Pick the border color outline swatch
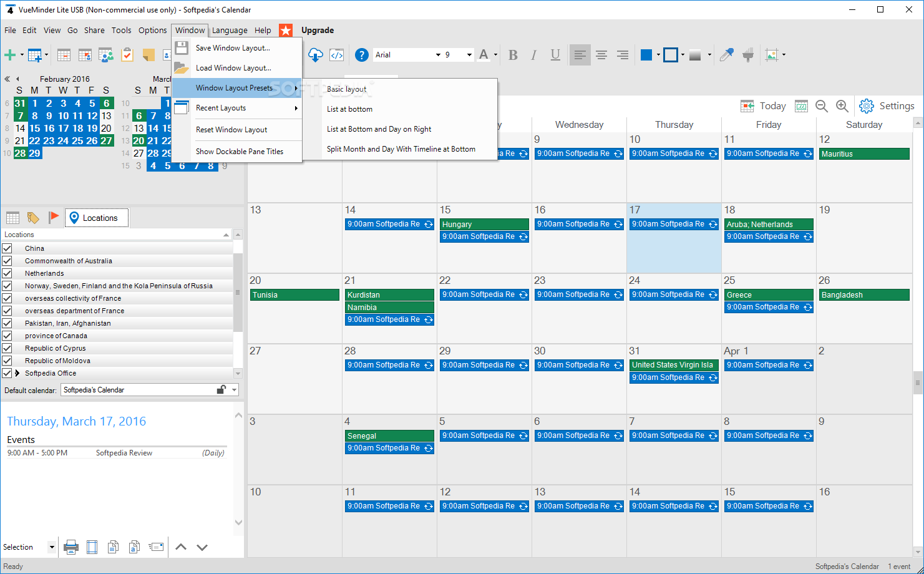The height and width of the screenshot is (574, 924). click(670, 55)
